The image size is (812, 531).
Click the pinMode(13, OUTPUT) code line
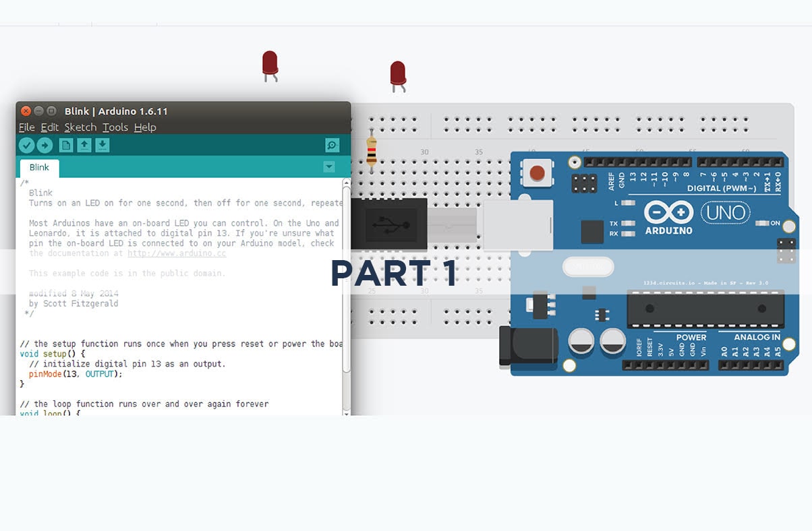[76, 374]
